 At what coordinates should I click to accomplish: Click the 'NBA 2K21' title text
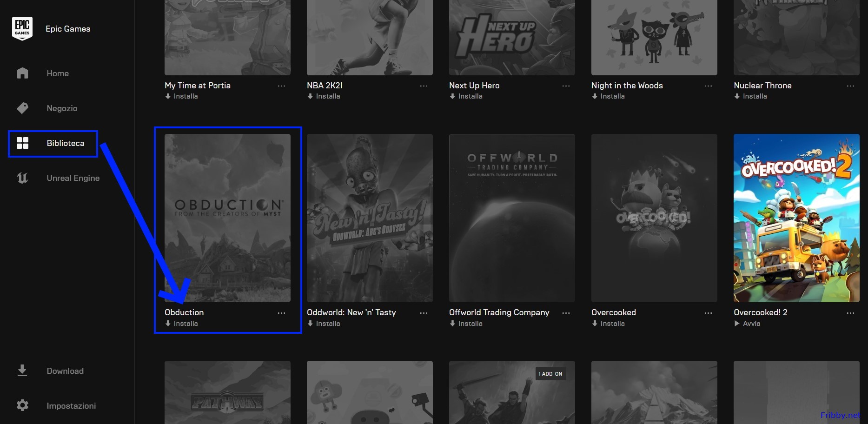[x=325, y=86]
